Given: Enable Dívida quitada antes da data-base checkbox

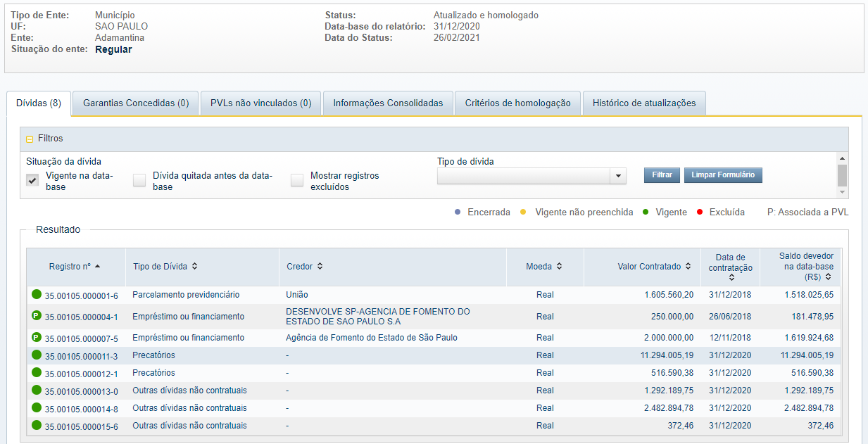Looking at the screenshot, I should (x=139, y=180).
